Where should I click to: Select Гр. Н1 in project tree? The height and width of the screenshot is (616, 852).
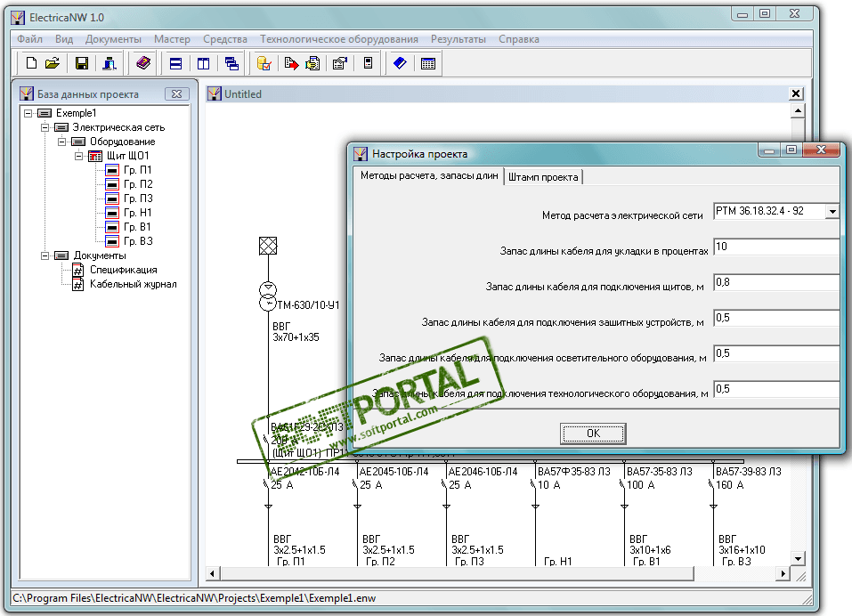(x=137, y=213)
